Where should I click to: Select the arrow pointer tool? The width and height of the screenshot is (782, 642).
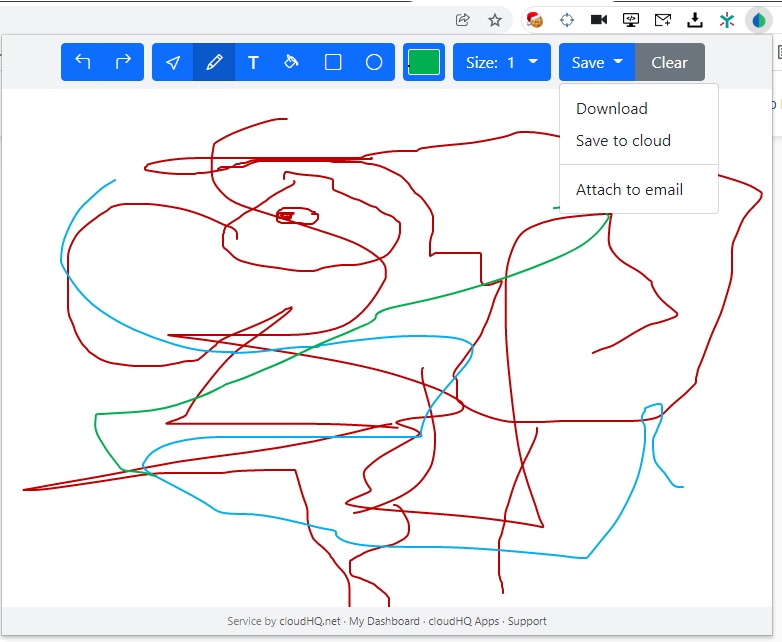(173, 62)
